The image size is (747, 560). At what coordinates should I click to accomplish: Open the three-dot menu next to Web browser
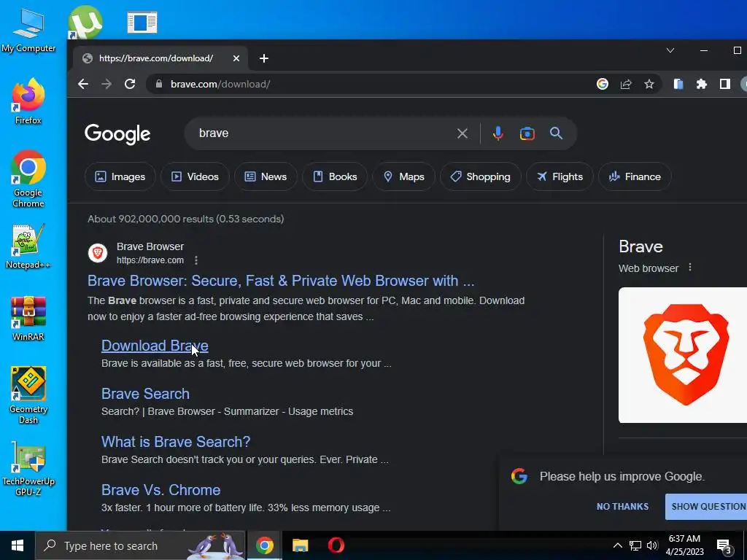(690, 268)
